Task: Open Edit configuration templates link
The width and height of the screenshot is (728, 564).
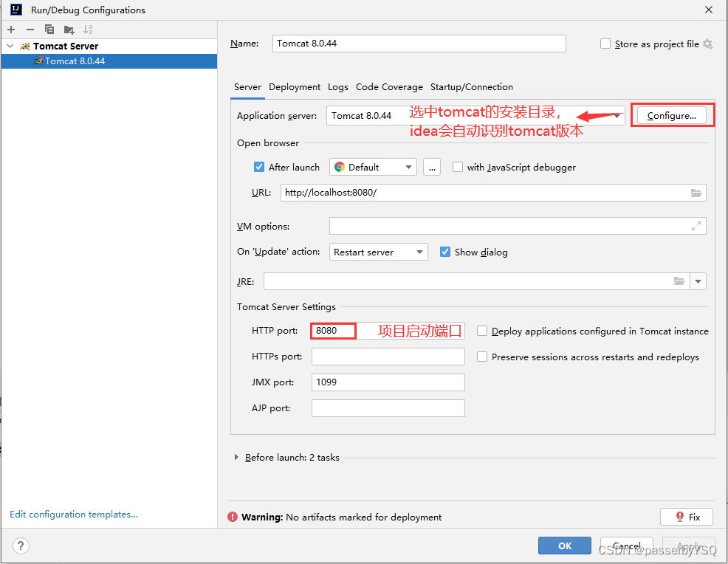Action: pos(74,514)
